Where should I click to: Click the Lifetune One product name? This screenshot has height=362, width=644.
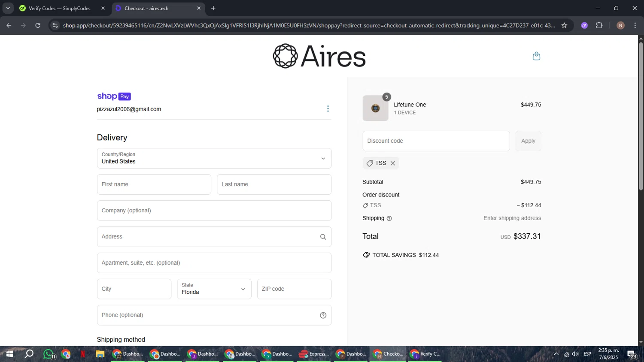tap(410, 105)
